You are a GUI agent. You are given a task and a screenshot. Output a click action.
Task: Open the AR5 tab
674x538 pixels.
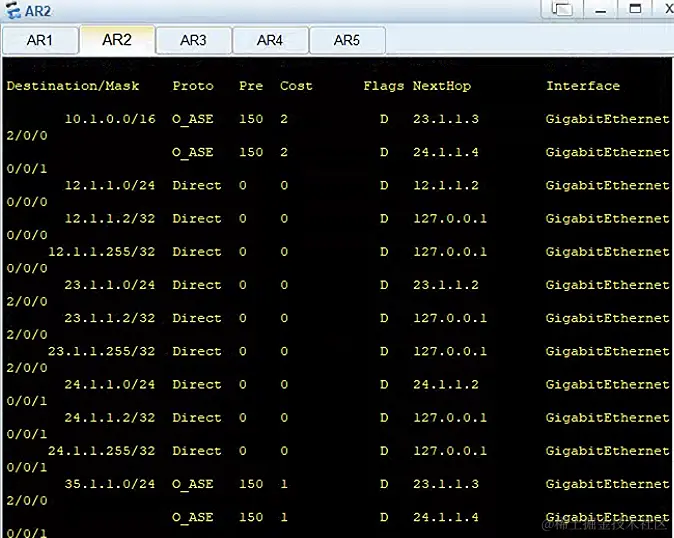[347, 40]
